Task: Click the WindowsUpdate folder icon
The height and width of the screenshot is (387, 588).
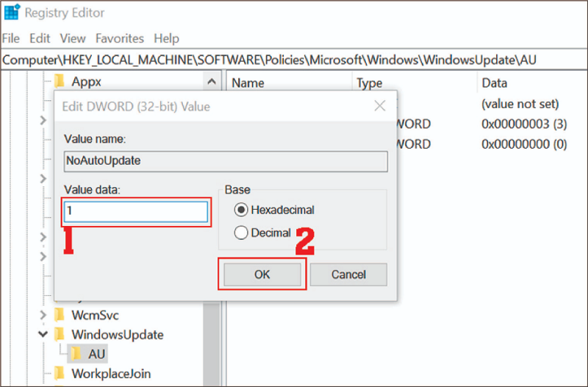Action: click(x=60, y=335)
